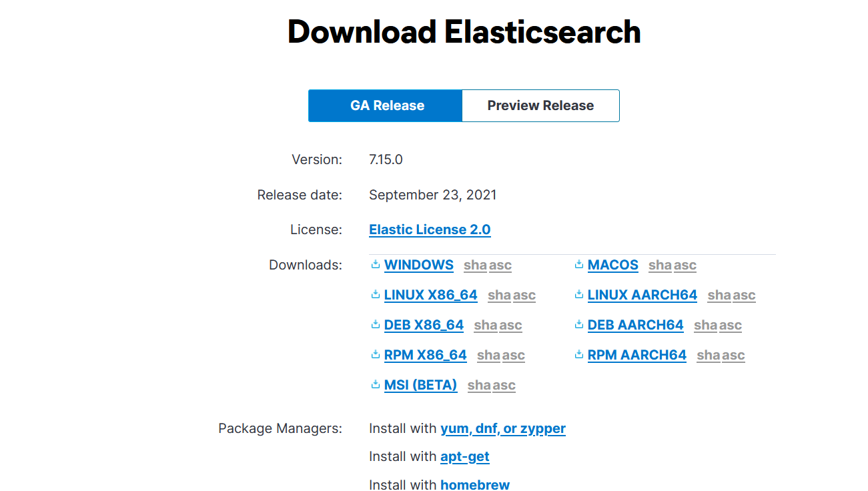Click the download icon beside MACOS

(579, 265)
